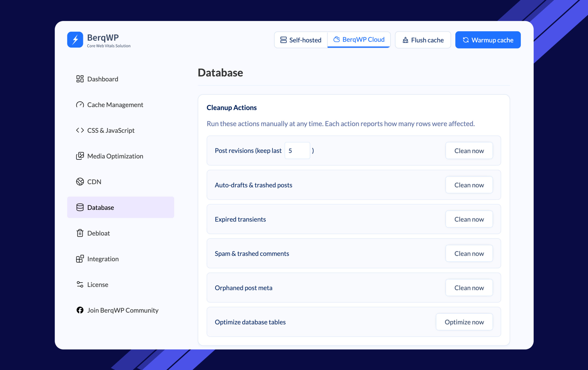Image resolution: width=588 pixels, height=370 pixels.
Task: Click the BerqWP lightning bolt logo
Action: 75,40
